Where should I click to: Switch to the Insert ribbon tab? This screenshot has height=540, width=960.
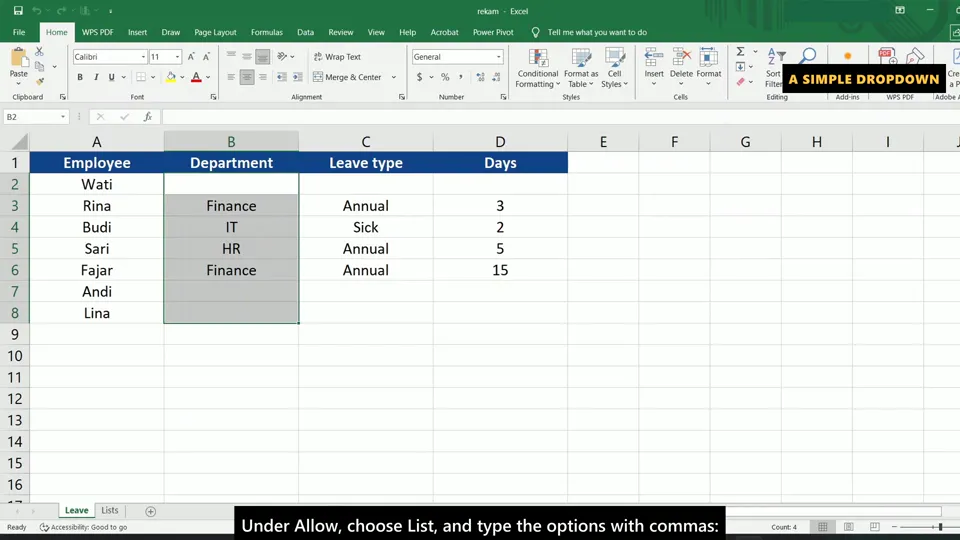coord(137,32)
